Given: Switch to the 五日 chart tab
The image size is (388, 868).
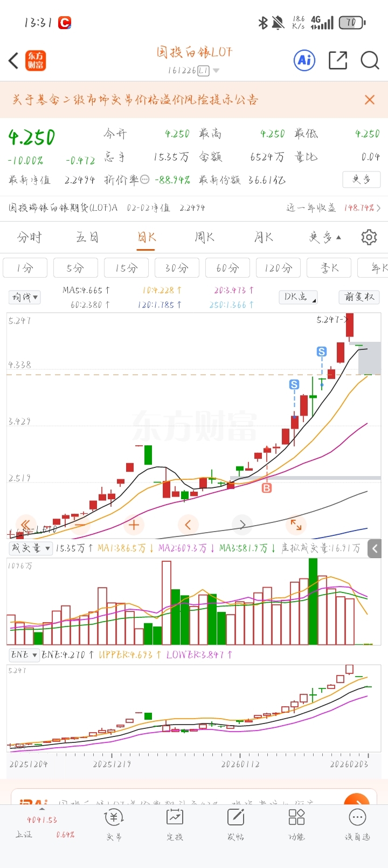Looking at the screenshot, I should pos(87,237).
